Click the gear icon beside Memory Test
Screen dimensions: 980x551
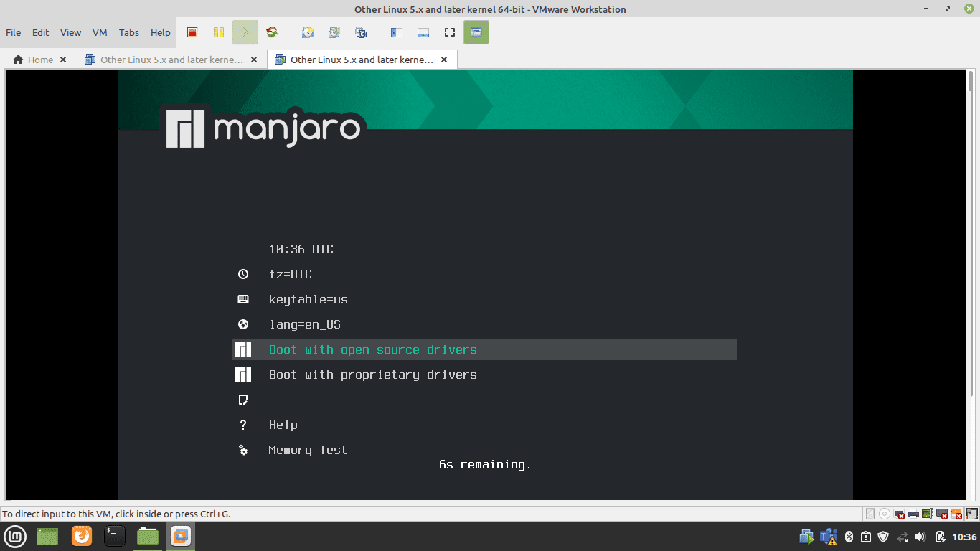click(x=243, y=450)
